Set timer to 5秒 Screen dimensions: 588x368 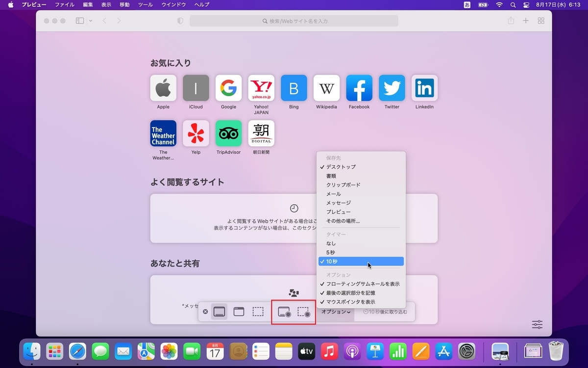[x=361, y=252]
